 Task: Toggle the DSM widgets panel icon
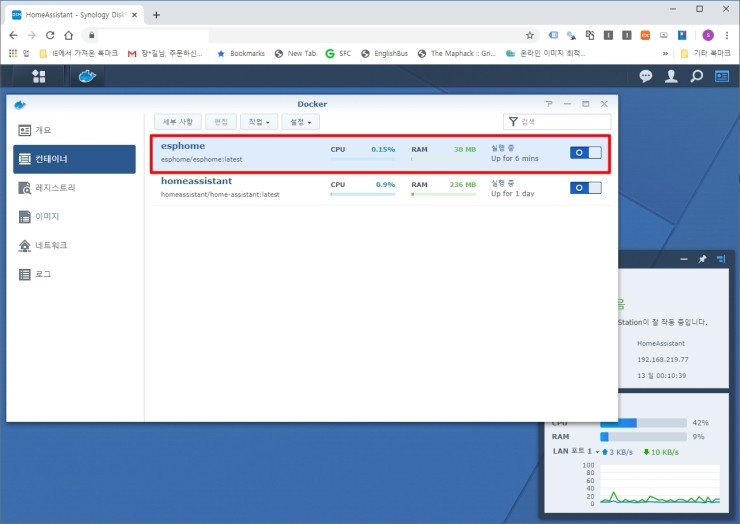[722, 76]
